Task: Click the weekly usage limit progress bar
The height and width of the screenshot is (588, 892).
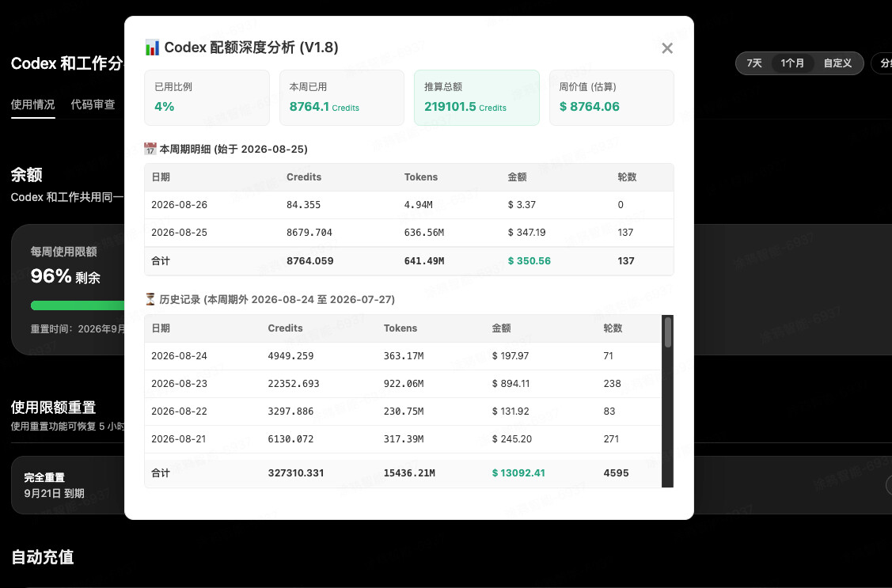Action: 78,305
